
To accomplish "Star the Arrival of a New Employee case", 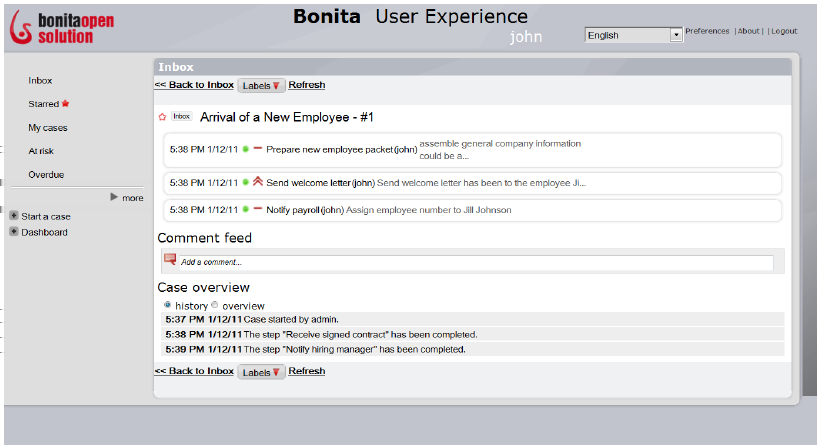I will [x=162, y=117].
